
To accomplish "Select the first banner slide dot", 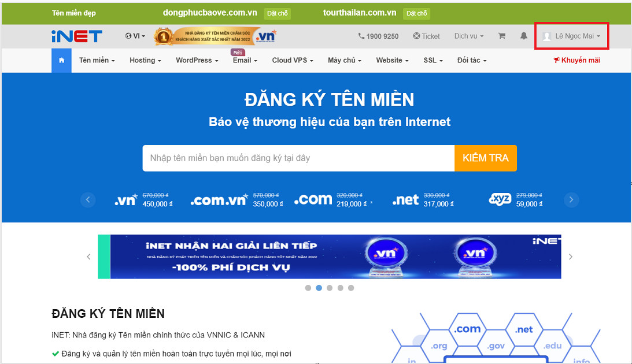I will (x=308, y=288).
